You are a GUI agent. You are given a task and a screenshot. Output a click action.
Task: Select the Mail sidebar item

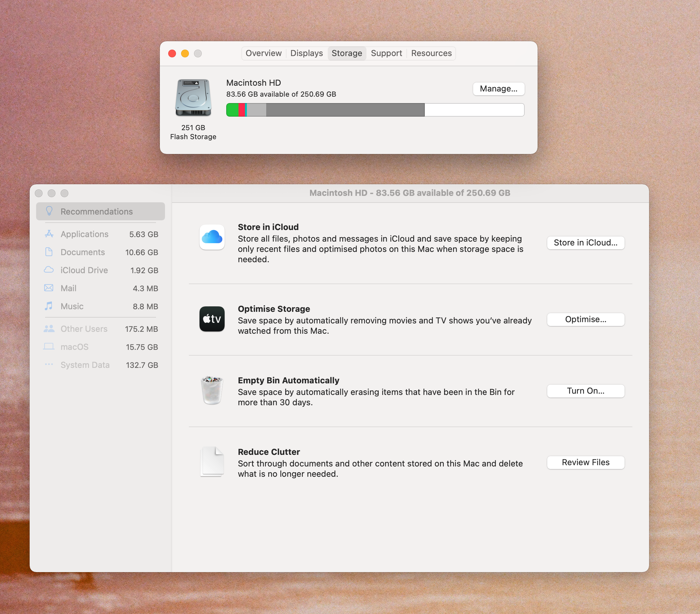point(69,288)
